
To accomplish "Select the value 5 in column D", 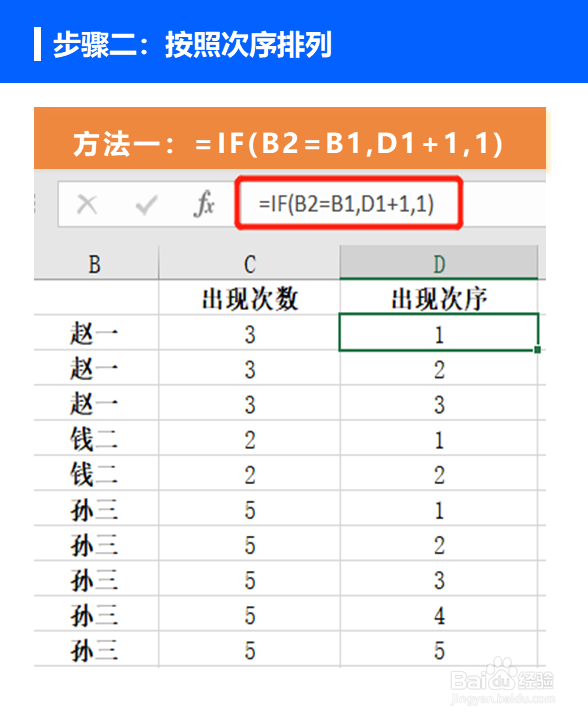I will pos(439,649).
